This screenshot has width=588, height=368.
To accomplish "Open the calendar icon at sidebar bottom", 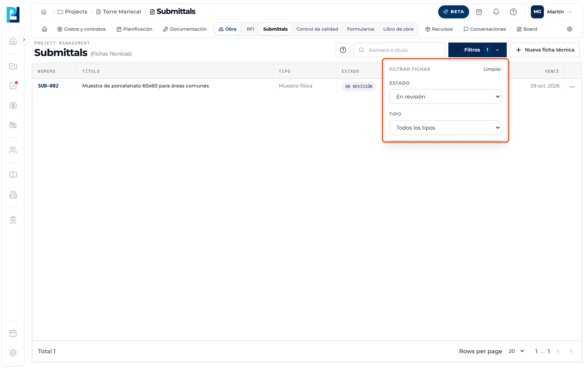I will [13, 333].
